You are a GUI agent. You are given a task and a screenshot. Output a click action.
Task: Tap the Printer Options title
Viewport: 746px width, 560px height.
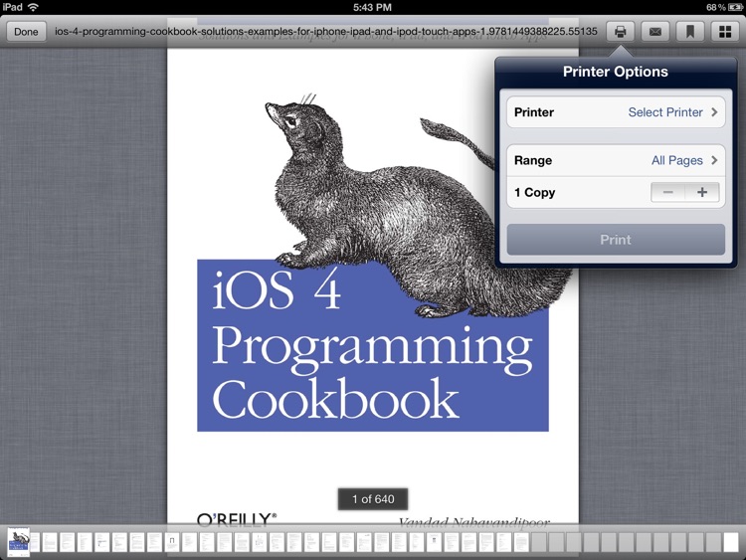pos(616,72)
